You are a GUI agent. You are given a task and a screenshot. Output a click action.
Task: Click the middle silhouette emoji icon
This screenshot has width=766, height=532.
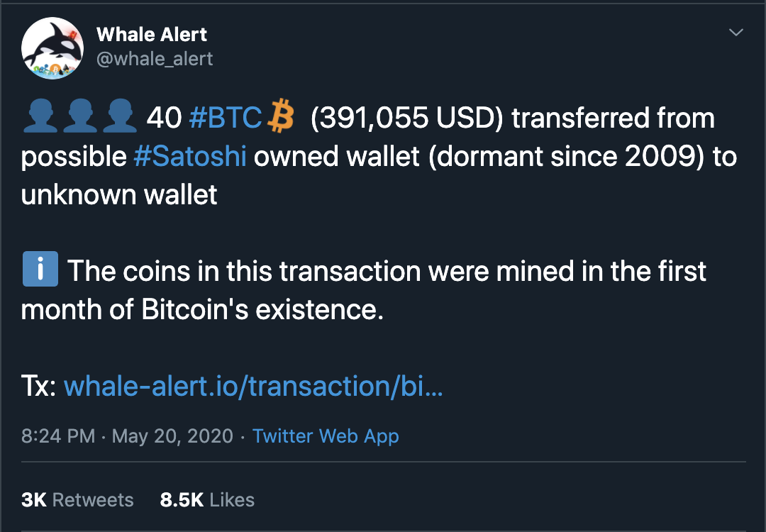[79, 118]
